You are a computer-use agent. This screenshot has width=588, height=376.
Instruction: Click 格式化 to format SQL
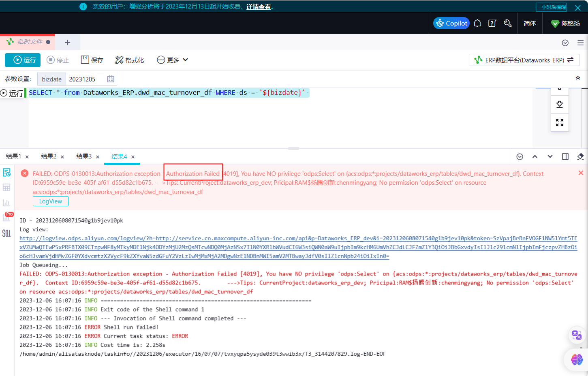click(130, 60)
